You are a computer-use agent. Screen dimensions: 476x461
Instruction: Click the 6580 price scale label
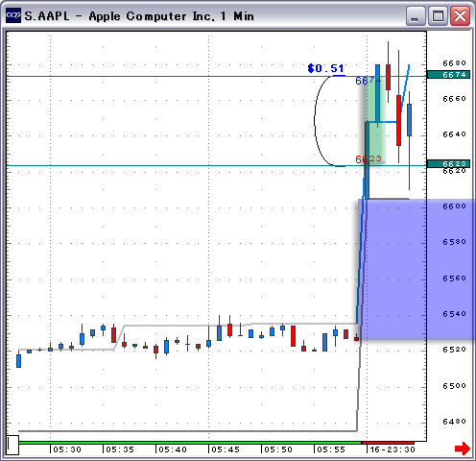(x=454, y=242)
